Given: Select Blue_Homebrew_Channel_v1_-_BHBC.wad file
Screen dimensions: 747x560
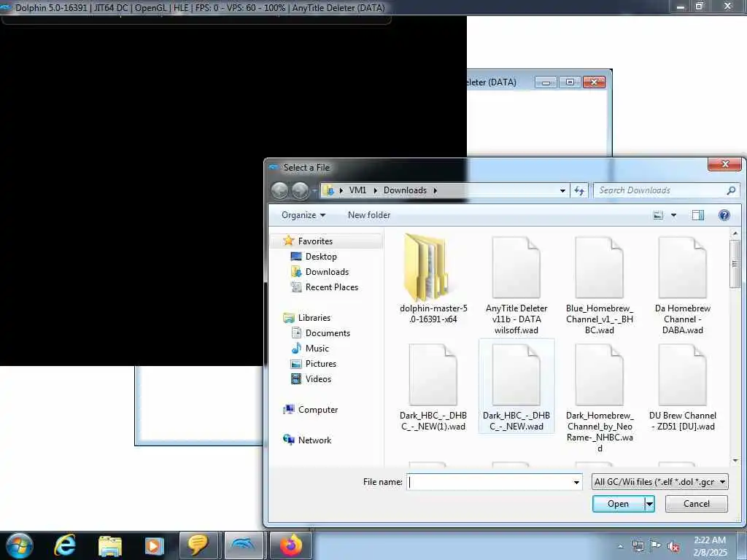Looking at the screenshot, I should (x=600, y=285).
